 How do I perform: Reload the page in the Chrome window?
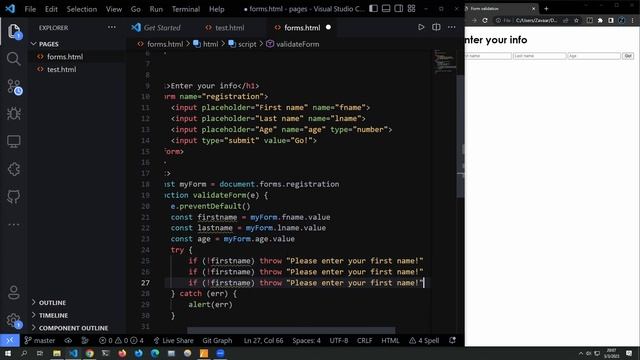[x=485, y=20]
